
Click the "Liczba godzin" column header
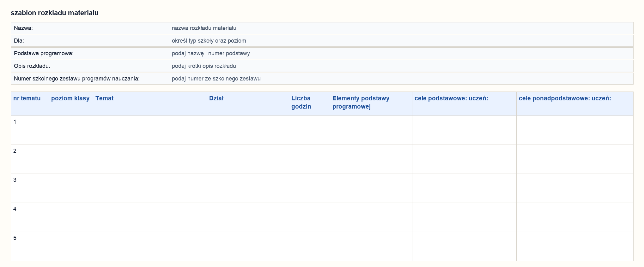click(310, 104)
